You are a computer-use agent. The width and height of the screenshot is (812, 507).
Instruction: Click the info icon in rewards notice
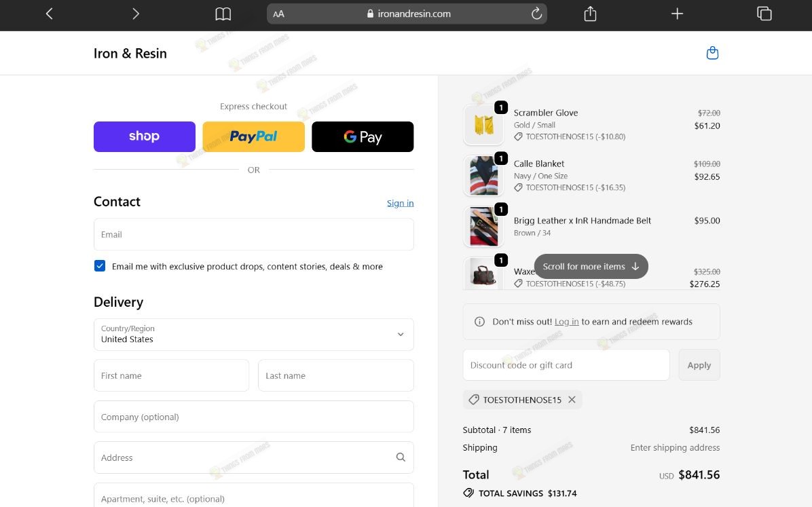(479, 322)
